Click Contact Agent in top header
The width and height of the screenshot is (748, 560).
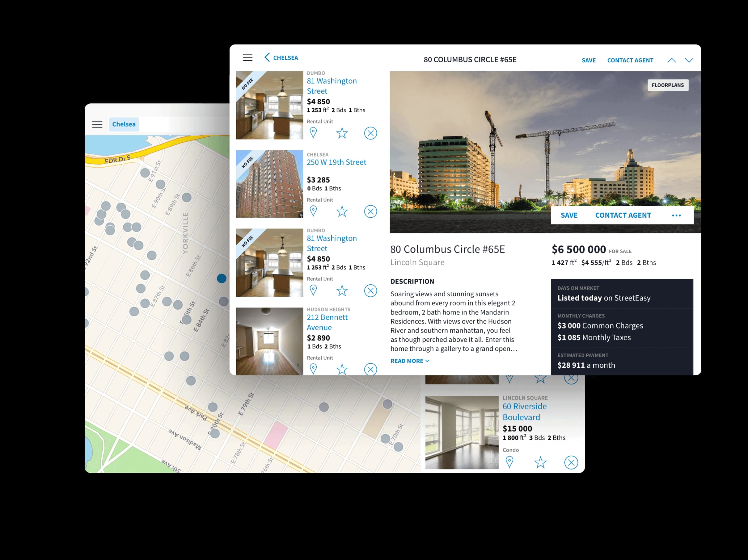[x=630, y=61]
